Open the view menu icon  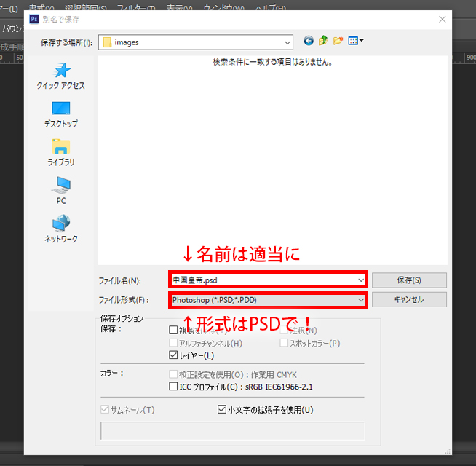tap(356, 40)
